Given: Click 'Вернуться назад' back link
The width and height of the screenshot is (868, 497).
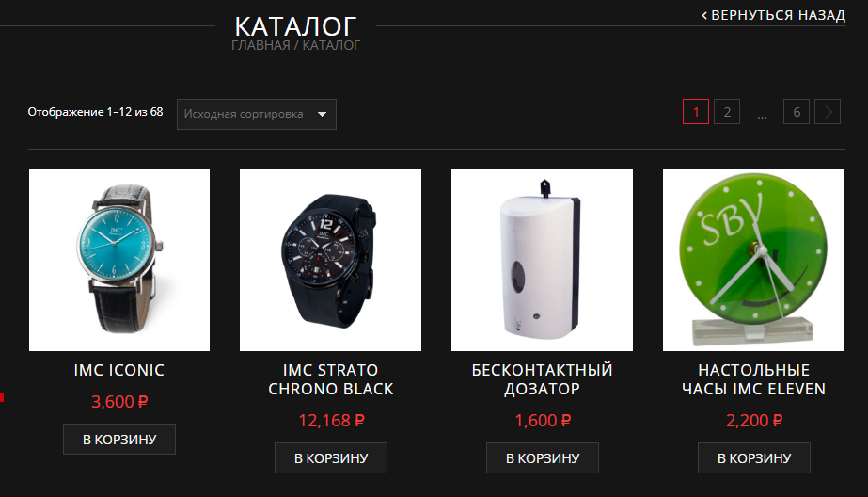Looking at the screenshot, I should [773, 15].
